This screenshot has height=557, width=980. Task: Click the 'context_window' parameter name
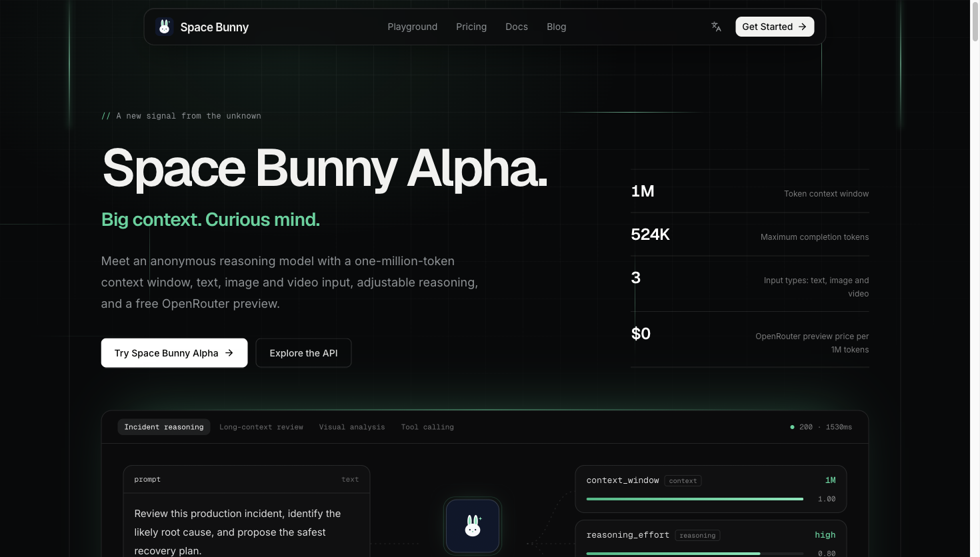point(623,480)
